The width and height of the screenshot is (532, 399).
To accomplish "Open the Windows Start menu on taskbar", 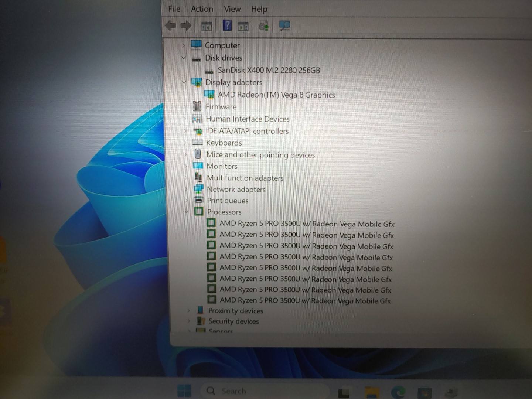I will point(184,391).
